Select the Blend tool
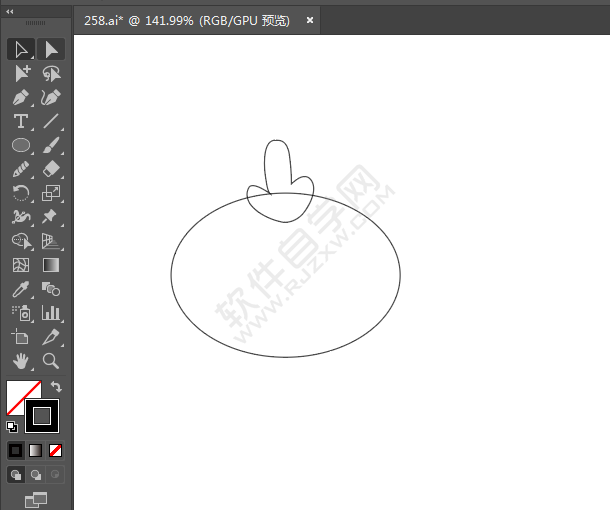This screenshot has height=510, width=610. point(51,289)
